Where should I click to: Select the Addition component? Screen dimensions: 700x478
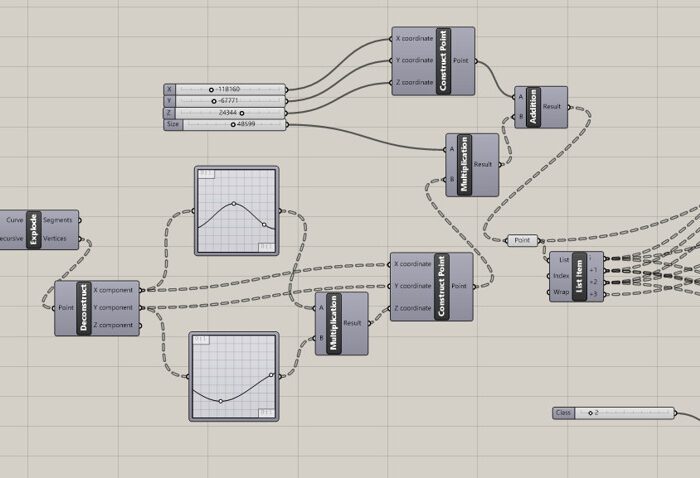point(533,107)
